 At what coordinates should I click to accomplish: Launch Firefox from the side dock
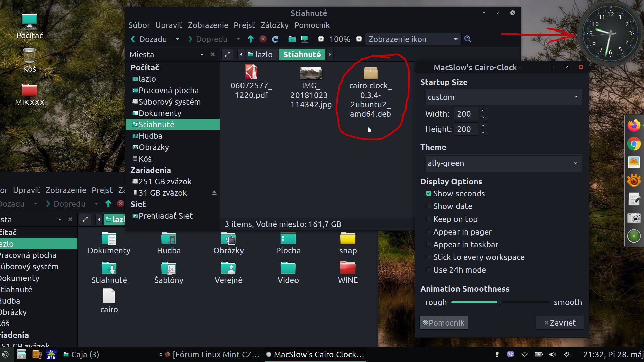(634, 125)
